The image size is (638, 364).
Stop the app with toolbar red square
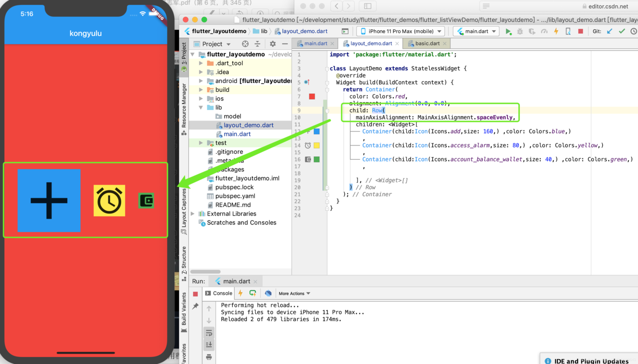click(x=580, y=31)
